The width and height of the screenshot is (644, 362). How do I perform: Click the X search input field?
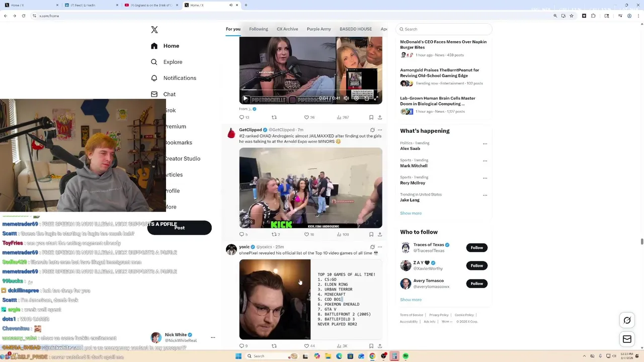[444, 29]
